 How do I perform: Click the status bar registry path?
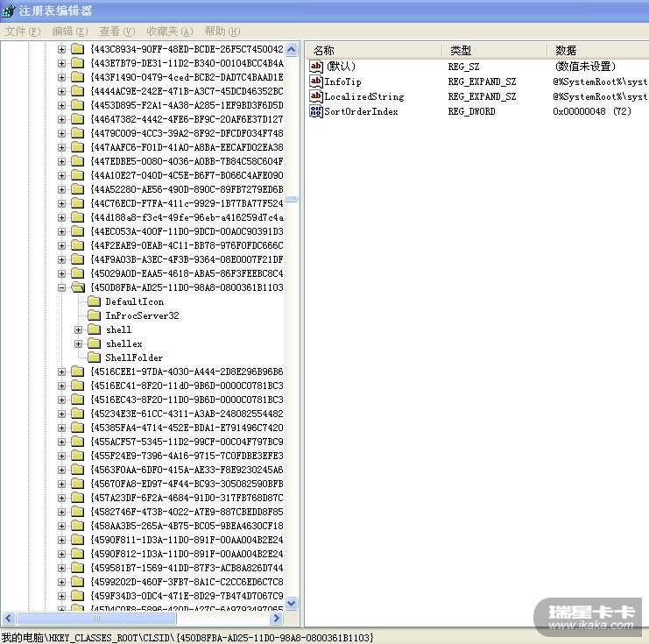coord(187,637)
